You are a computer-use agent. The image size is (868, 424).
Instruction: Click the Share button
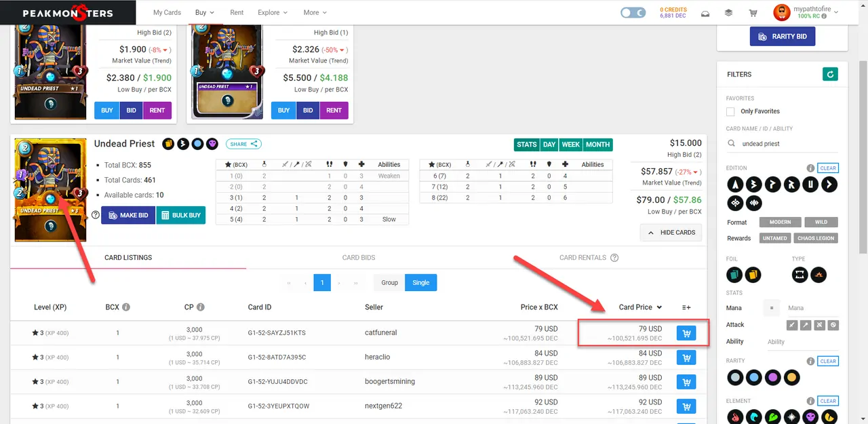point(243,144)
